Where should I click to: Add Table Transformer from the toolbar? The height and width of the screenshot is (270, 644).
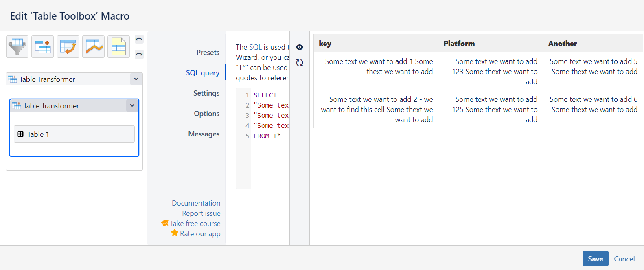[43, 46]
